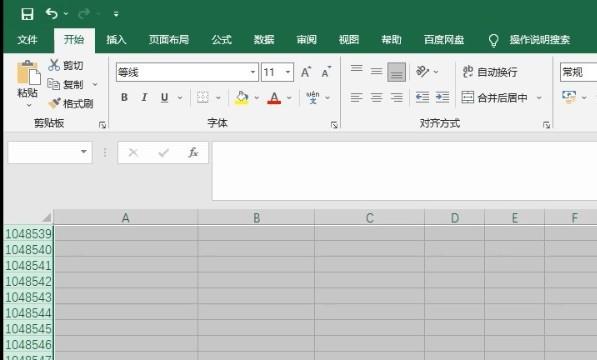The image size is (597, 360).
Task: Toggle underline formatting
Action: pyautogui.click(x=164, y=98)
